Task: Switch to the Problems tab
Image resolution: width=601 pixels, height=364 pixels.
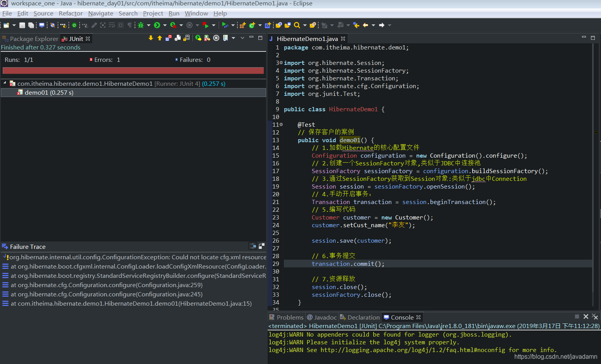Action: point(286,317)
